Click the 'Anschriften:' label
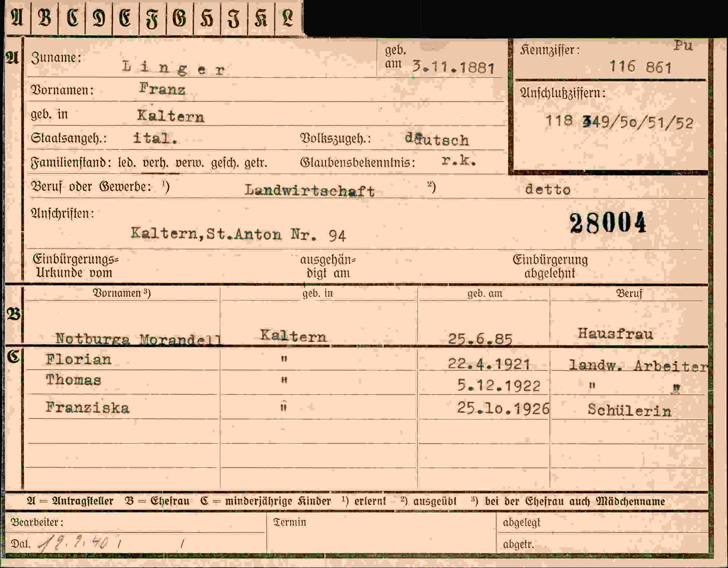 [x=63, y=213]
